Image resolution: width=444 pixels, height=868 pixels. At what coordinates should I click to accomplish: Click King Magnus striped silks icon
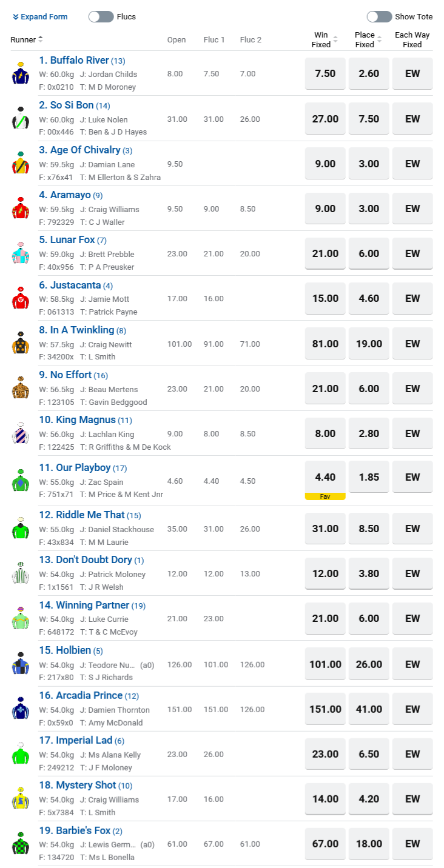point(21,433)
